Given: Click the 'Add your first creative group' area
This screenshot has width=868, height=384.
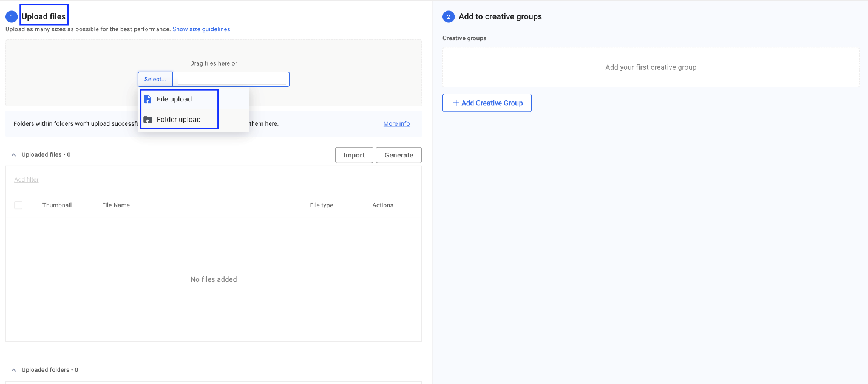Looking at the screenshot, I should [x=651, y=67].
